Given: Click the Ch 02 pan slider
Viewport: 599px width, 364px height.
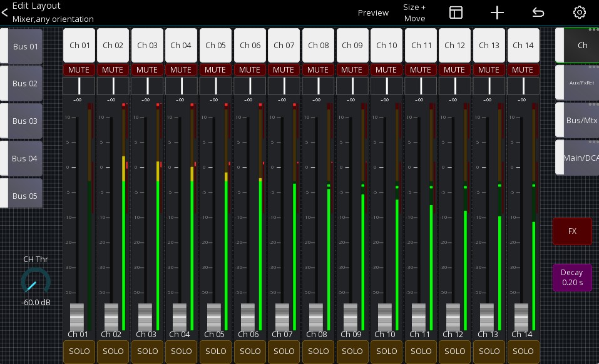Looking at the screenshot, I should [113, 86].
